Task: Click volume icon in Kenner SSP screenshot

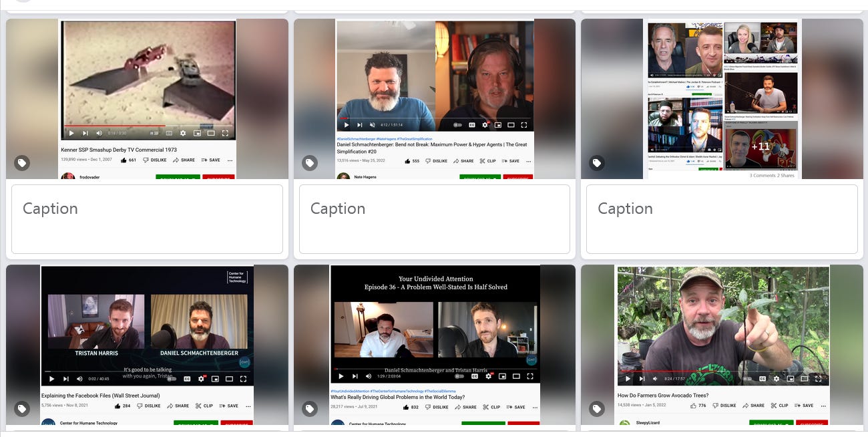Action: [x=99, y=133]
